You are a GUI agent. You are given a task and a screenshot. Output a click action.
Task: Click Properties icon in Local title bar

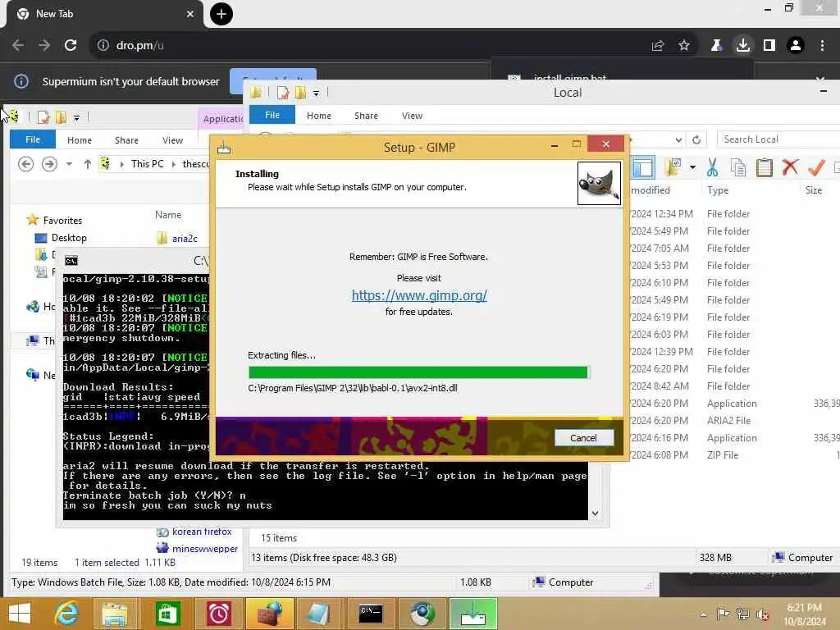pyautogui.click(x=283, y=93)
